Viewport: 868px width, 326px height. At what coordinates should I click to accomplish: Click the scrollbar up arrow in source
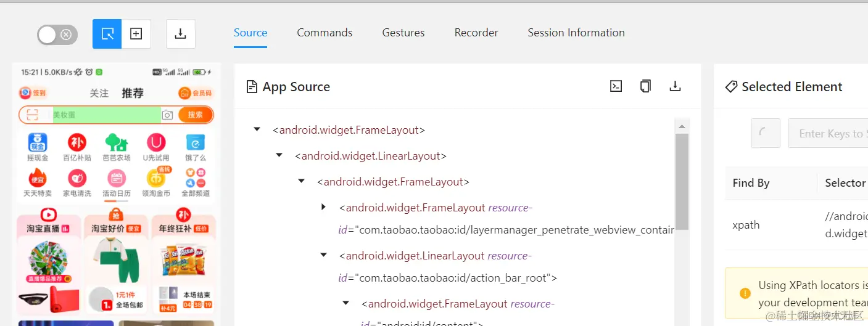[682, 127]
